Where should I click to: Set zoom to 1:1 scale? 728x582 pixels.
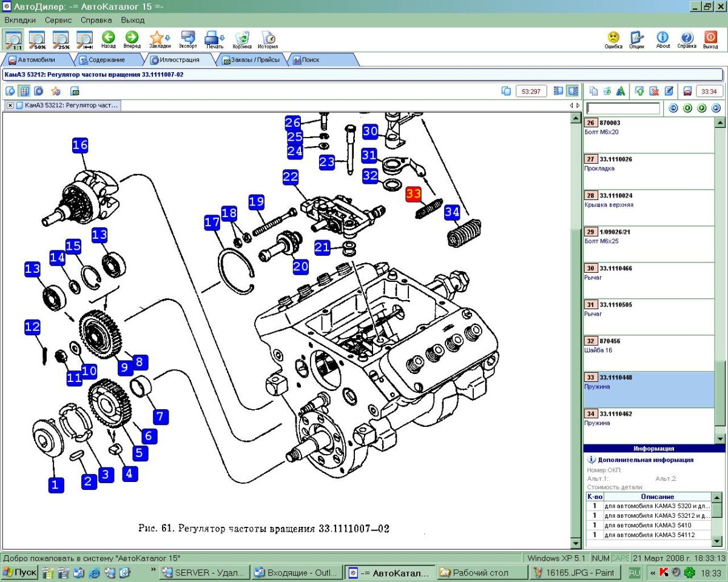[13, 39]
